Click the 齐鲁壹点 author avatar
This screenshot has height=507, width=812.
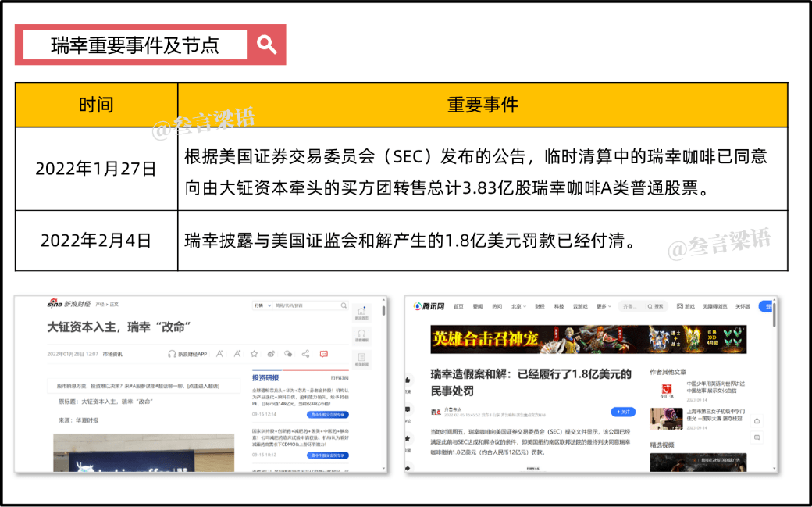click(436, 412)
